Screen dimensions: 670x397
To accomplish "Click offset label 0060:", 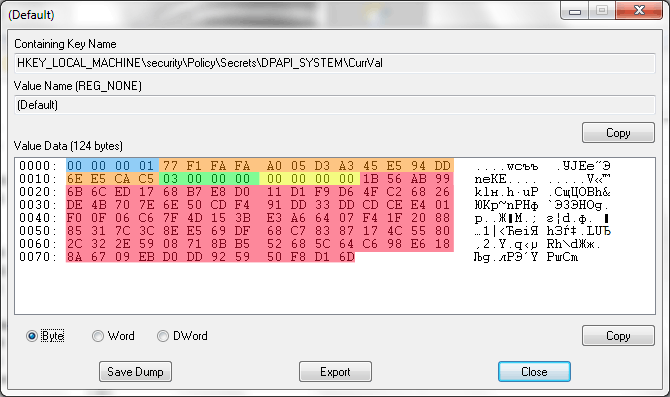I will (x=38, y=244).
